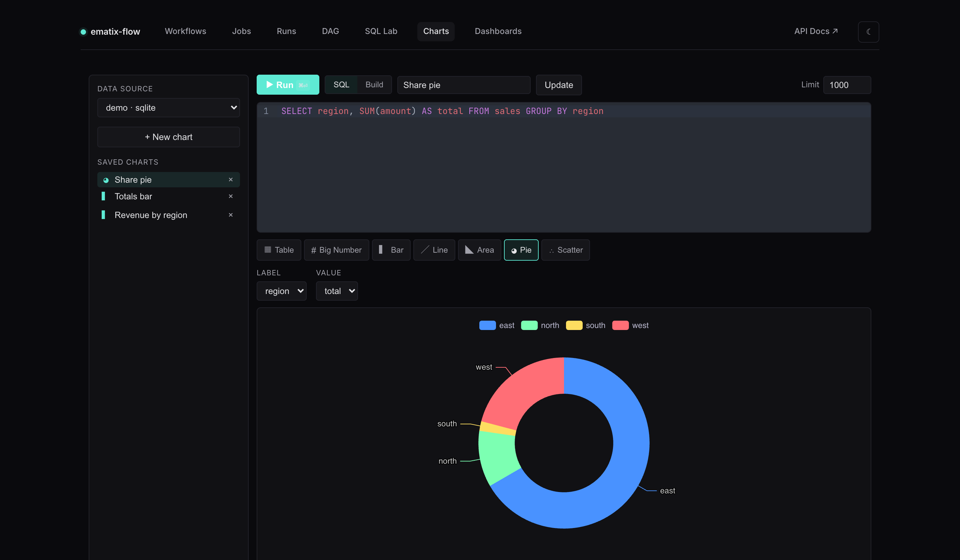Switch editor to SQL mode
This screenshot has width=960, height=560.
[x=341, y=85]
